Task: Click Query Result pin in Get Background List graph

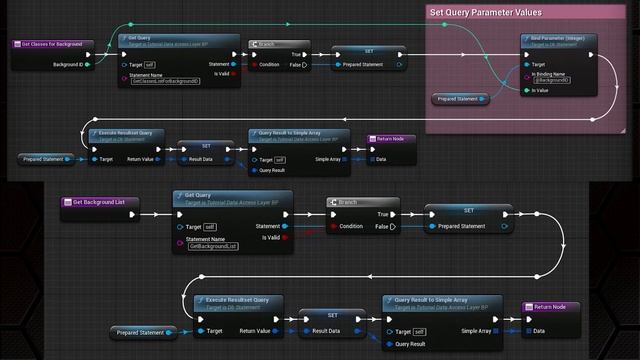Action: pos(389,344)
